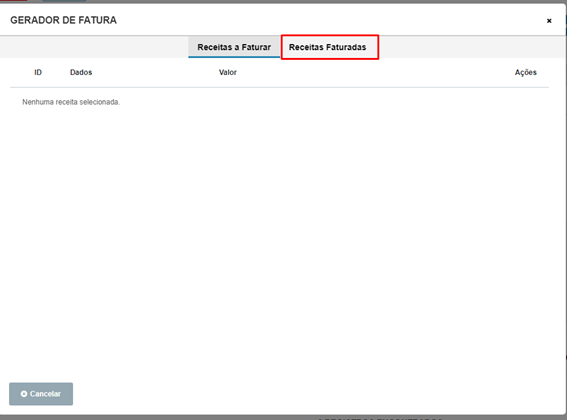567x420 pixels.
Task: Click the blue underline of the active tab
Action: [234, 57]
